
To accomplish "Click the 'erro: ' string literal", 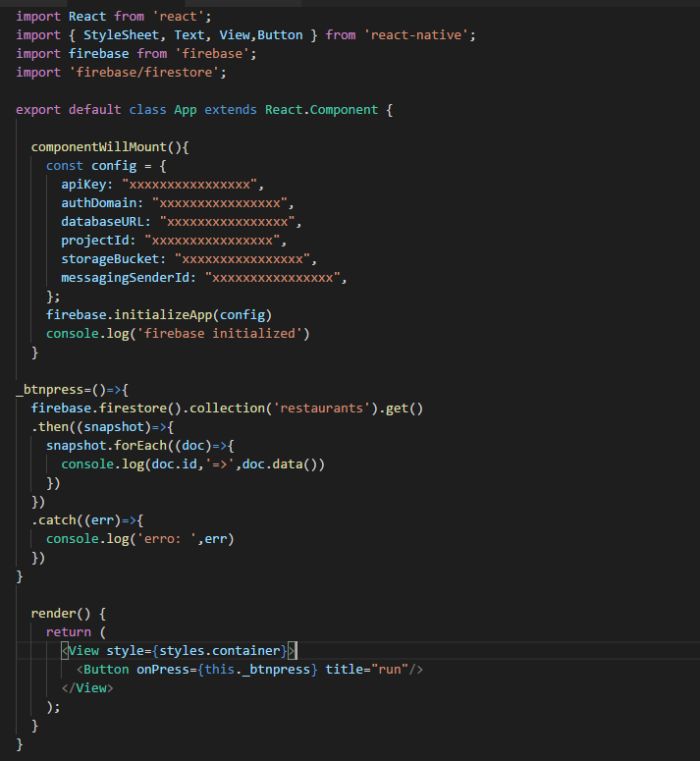I will click(166, 539).
